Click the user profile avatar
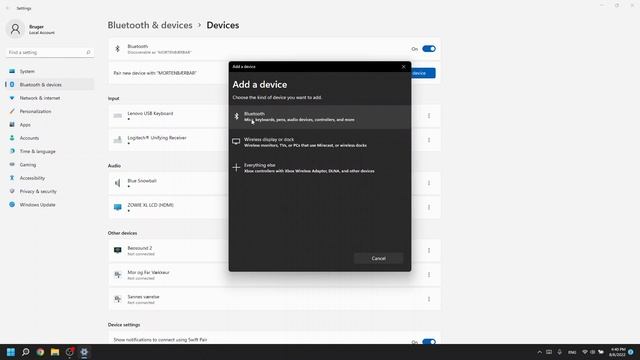 [15, 29]
